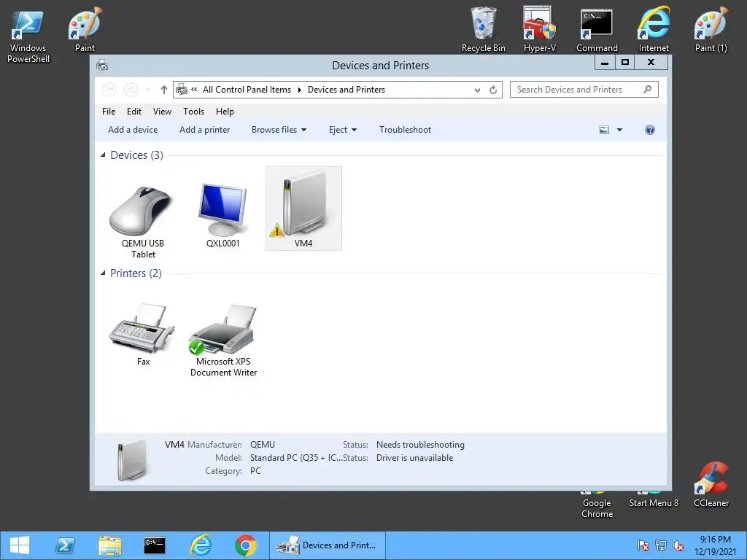Expand the Browse files dropdown
The width and height of the screenshot is (747, 560).
(x=279, y=130)
